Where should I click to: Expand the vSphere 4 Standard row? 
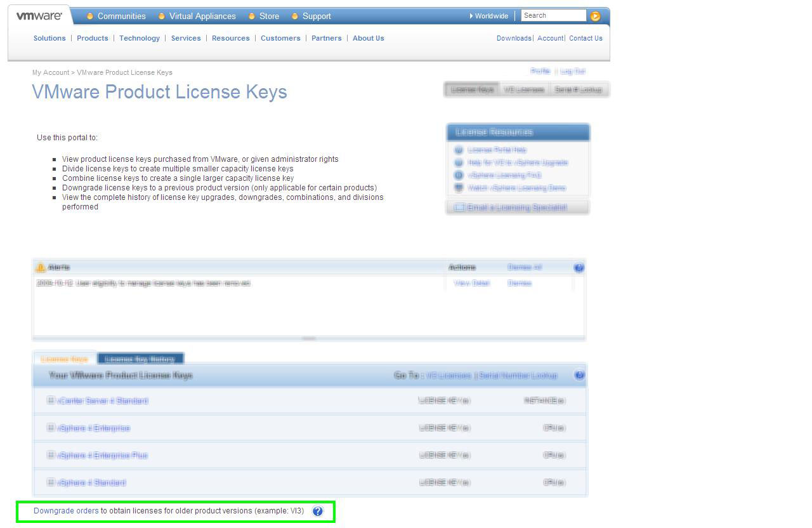(51, 482)
